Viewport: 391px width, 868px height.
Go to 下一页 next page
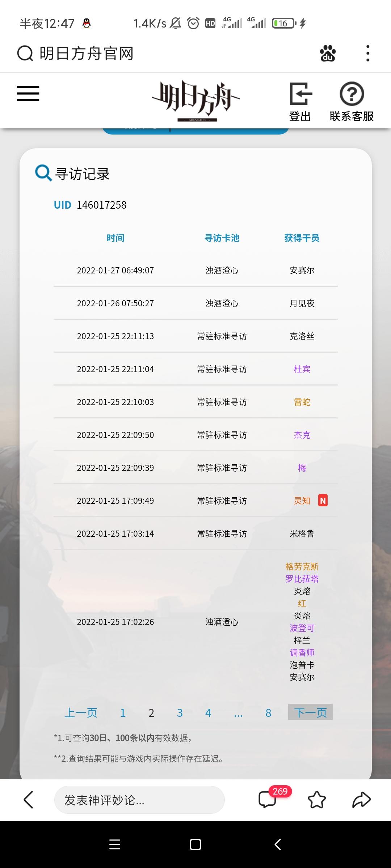(310, 712)
